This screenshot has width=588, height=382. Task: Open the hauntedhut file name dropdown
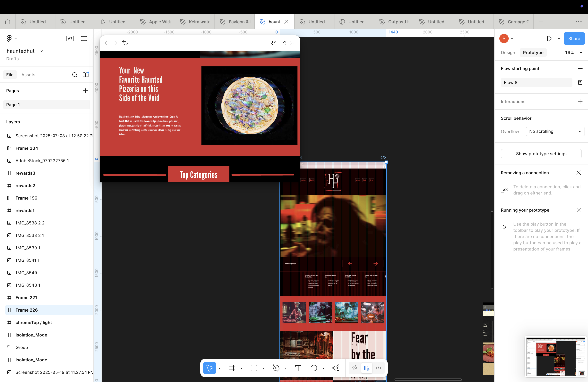tap(41, 51)
